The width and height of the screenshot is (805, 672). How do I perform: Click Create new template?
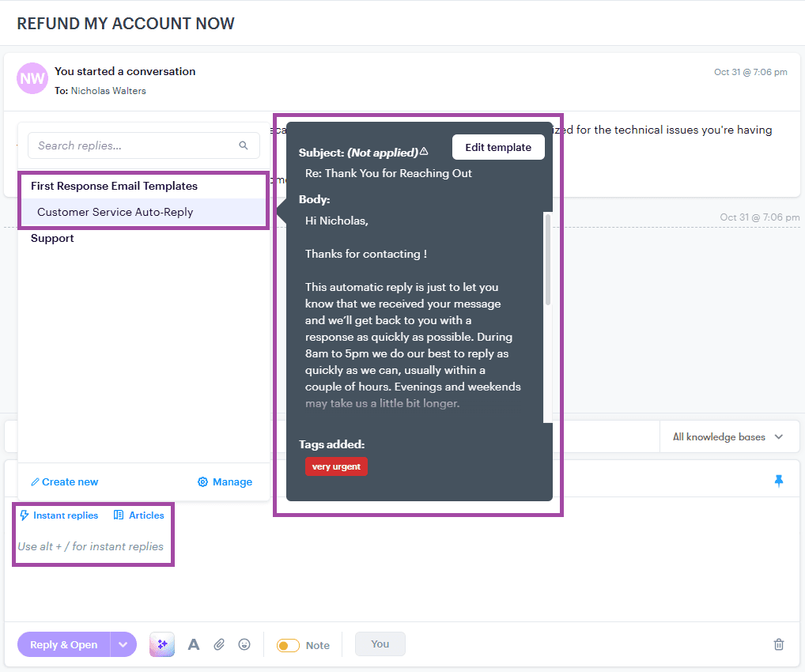coord(63,481)
